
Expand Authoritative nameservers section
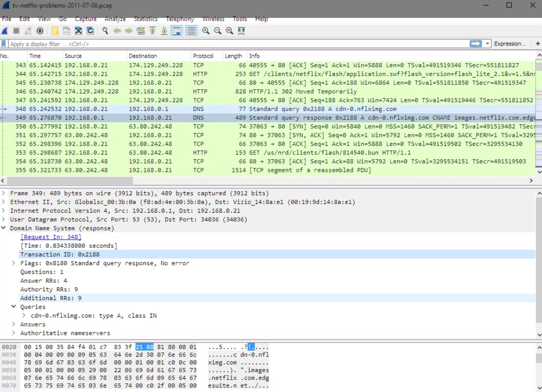(14, 333)
